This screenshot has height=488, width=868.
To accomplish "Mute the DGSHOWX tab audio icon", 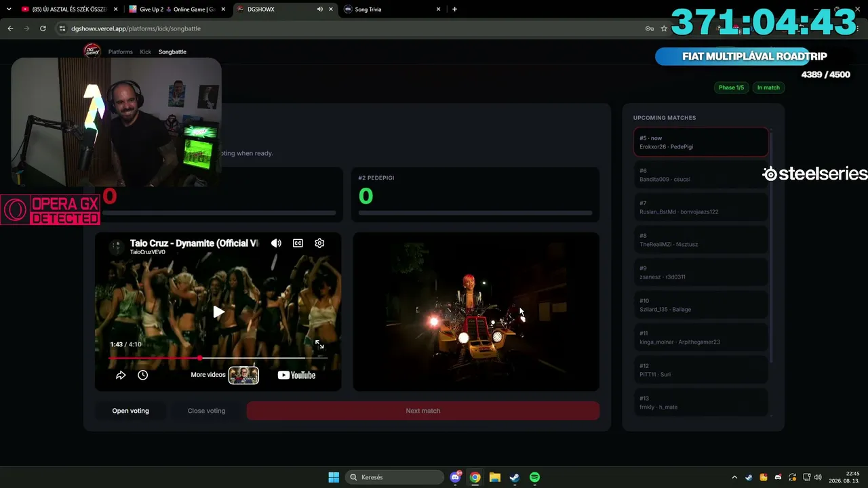I will [x=319, y=9].
